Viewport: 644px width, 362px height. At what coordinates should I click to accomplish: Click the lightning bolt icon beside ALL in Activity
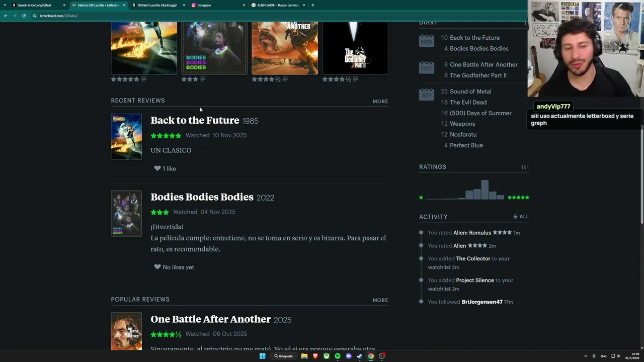pos(515,217)
